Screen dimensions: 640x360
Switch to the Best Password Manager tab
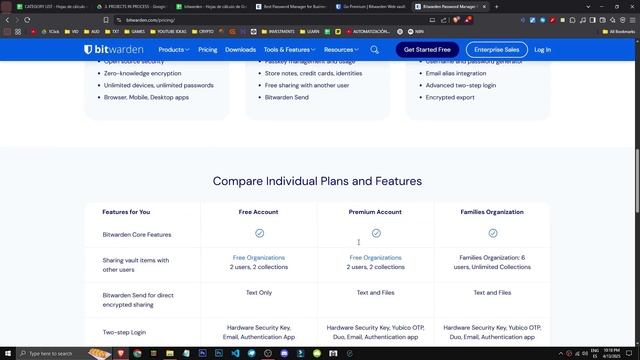291,7
